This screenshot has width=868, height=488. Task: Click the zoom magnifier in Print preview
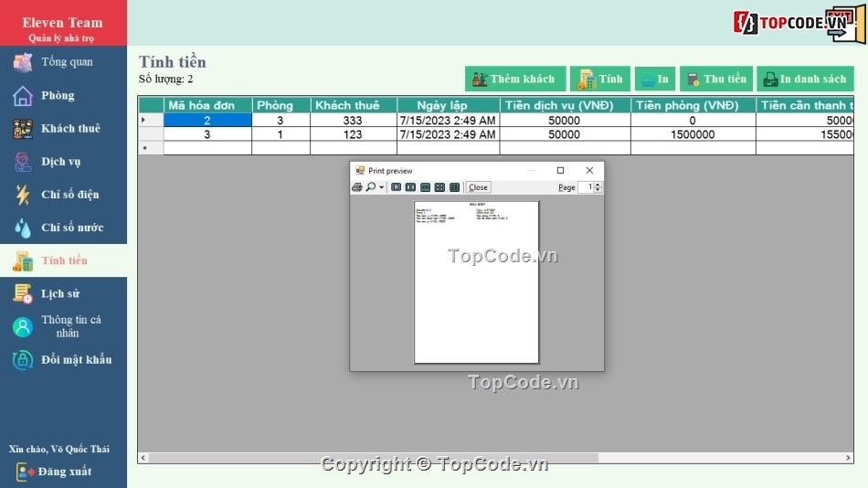click(371, 187)
